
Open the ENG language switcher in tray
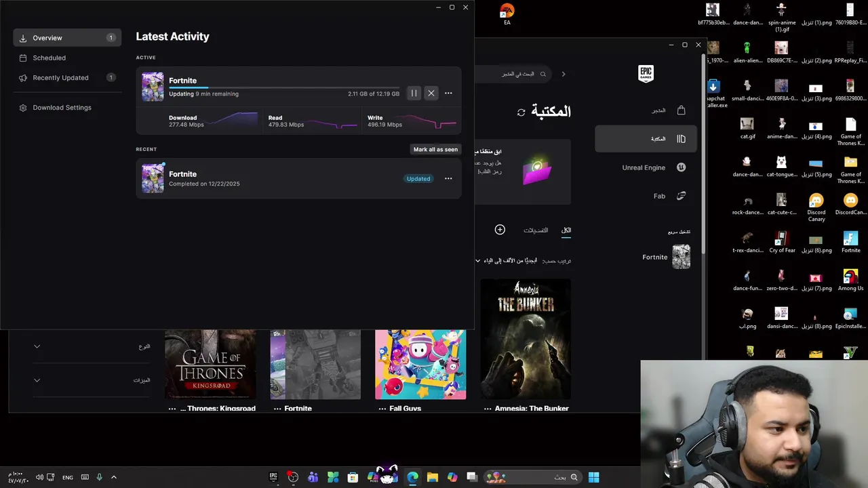click(68, 478)
